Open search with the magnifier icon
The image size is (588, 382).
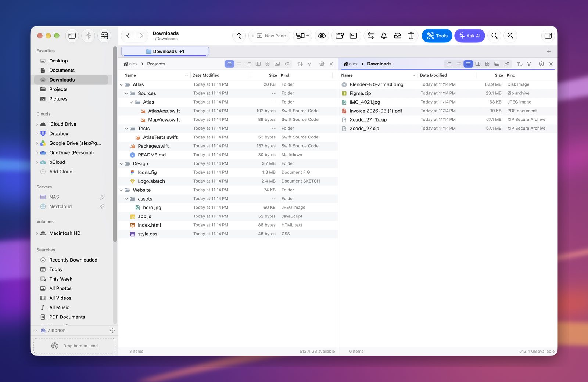coord(495,36)
